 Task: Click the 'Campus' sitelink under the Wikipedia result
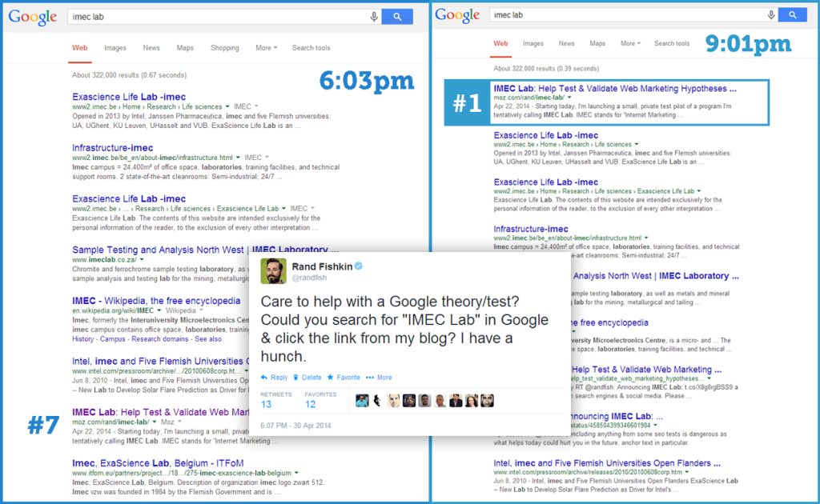click(x=112, y=339)
